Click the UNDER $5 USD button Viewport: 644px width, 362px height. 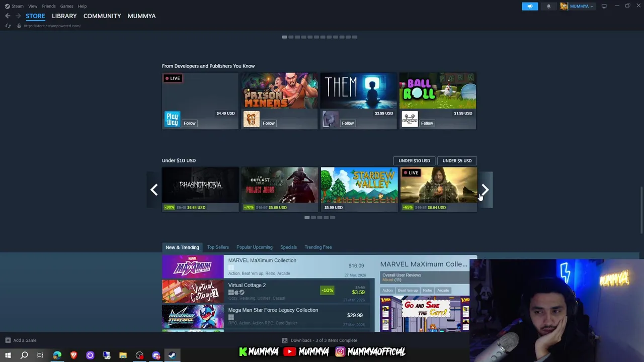click(457, 161)
